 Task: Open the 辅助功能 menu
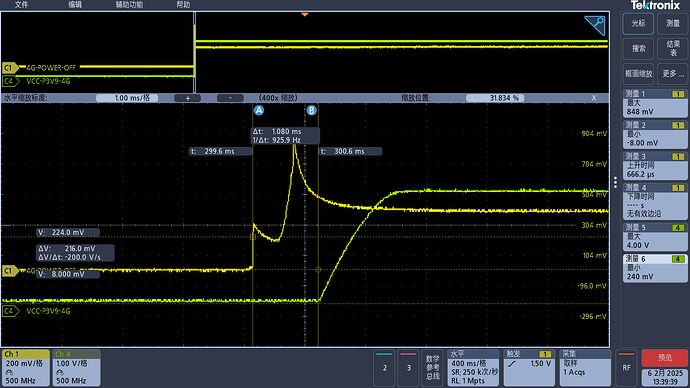[x=129, y=4]
